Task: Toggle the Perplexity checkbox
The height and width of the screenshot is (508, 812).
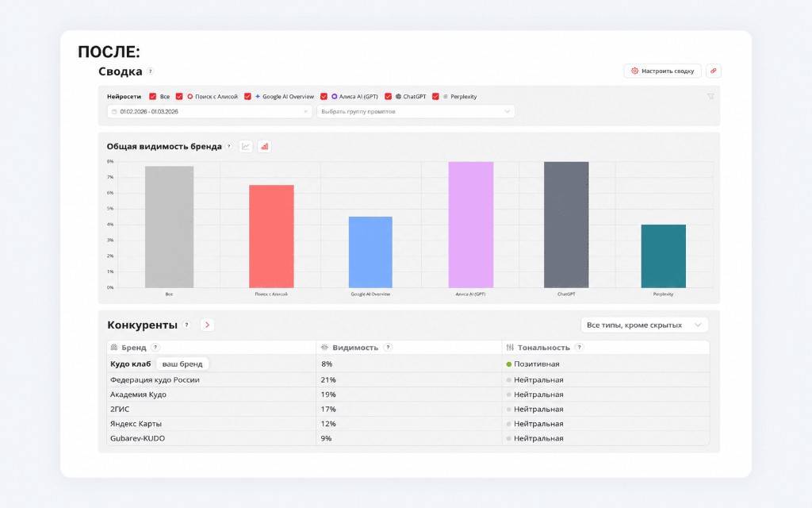Action: pyautogui.click(x=435, y=96)
